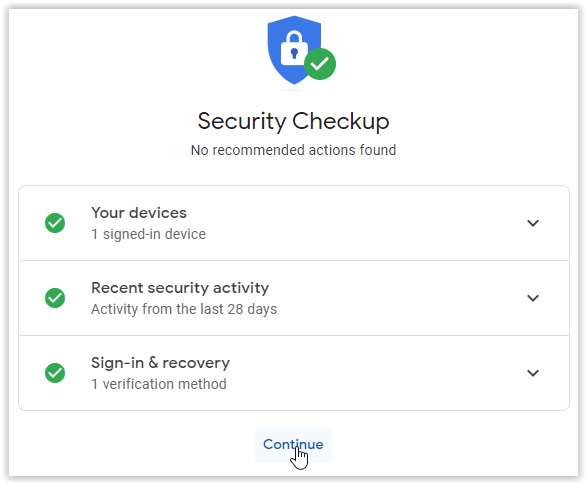The image size is (586, 484).
Task: Click the green check beside Your devices
Action: pyautogui.click(x=55, y=223)
